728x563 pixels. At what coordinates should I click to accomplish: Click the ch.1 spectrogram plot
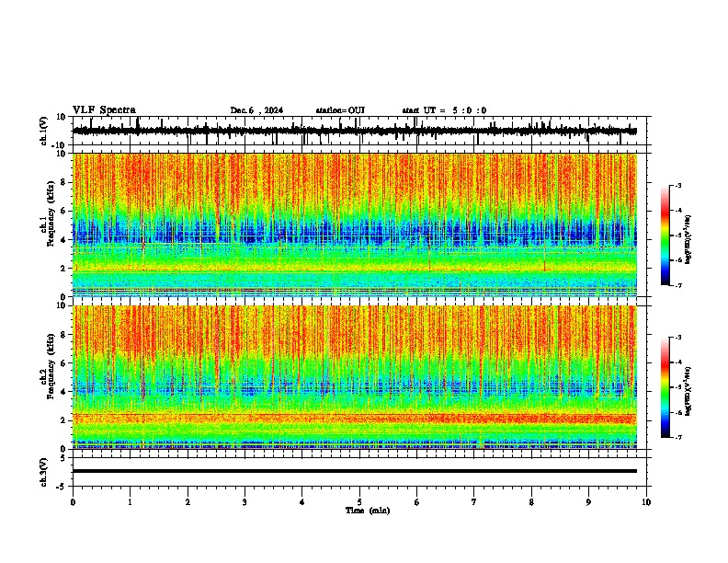click(355, 224)
